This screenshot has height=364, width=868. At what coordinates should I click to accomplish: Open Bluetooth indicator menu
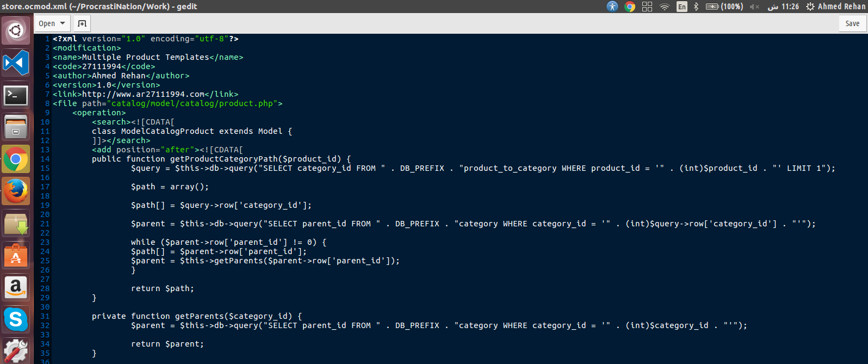(x=696, y=7)
